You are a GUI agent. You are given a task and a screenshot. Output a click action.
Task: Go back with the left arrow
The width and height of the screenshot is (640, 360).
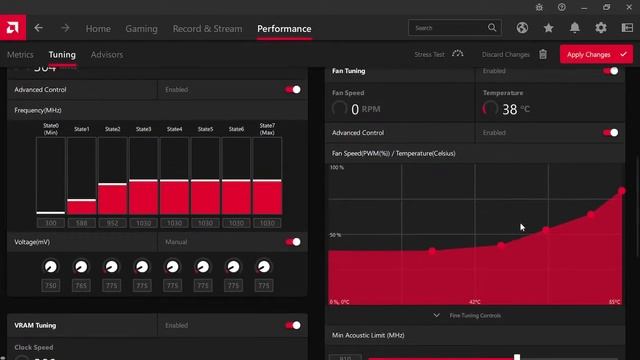[x=38, y=28]
